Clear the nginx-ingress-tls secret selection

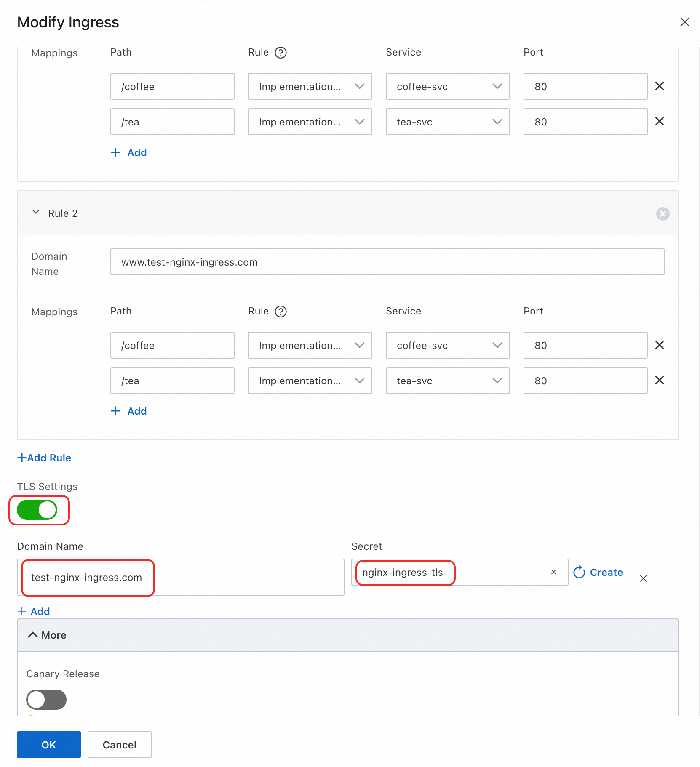pyautogui.click(x=553, y=572)
